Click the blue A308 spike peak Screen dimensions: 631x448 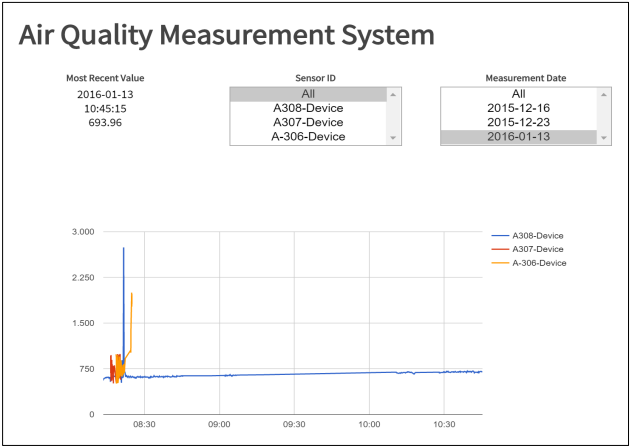pyautogui.click(x=124, y=248)
